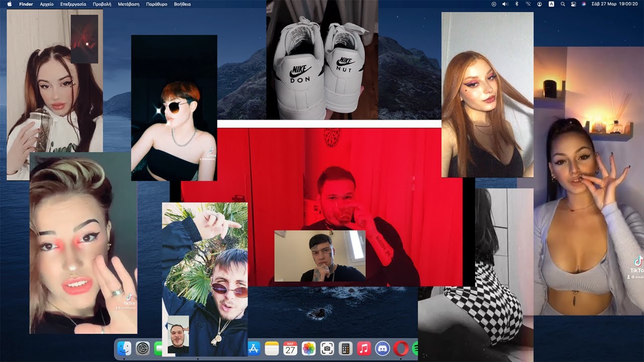Click the tiny face inset above the Dock
This screenshot has height=362, width=644.
[x=178, y=334]
